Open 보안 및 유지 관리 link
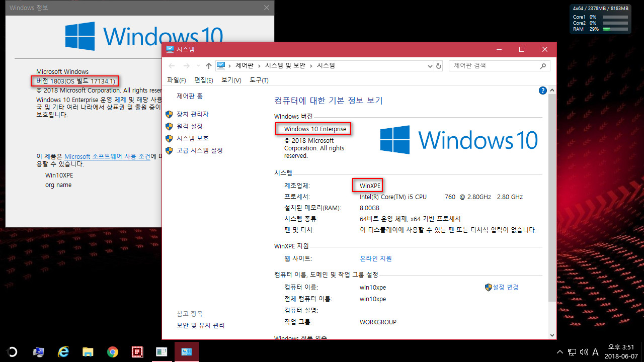644x362 pixels. click(201, 325)
